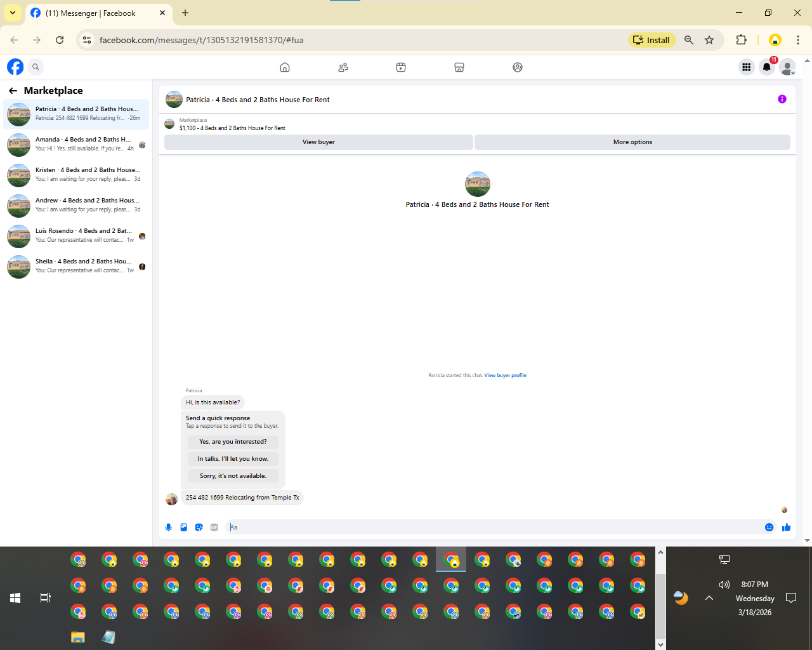Open the clock showing 8:07 PM
This screenshot has height=650, width=812.
pyautogui.click(x=755, y=585)
